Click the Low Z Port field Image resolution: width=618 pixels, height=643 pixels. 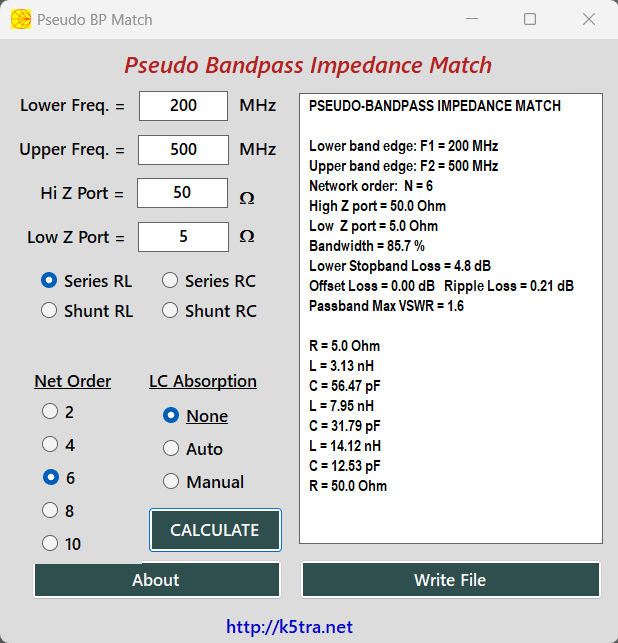pyautogui.click(x=183, y=237)
